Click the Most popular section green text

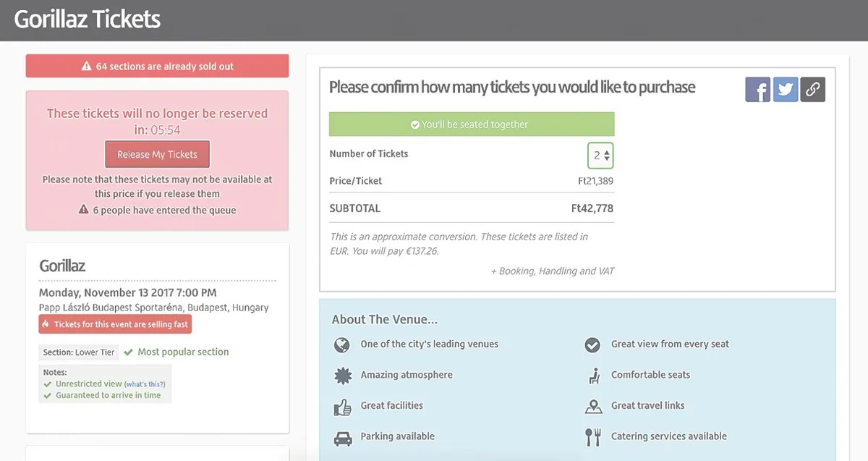click(x=183, y=352)
